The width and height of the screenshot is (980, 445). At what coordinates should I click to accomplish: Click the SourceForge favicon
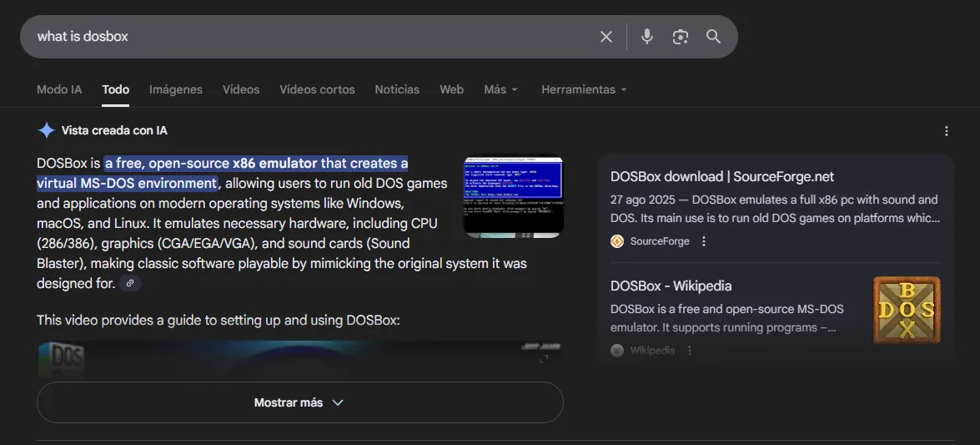(x=617, y=241)
